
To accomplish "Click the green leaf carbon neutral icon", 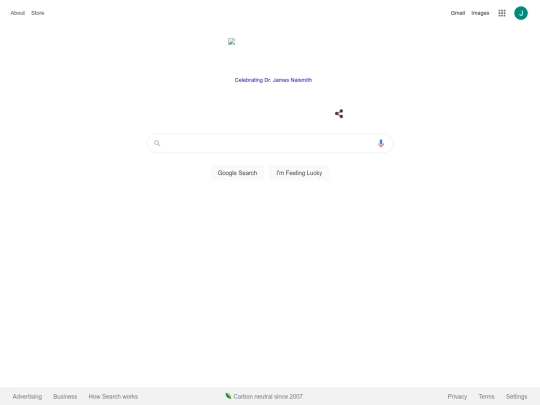I will tap(228, 396).
